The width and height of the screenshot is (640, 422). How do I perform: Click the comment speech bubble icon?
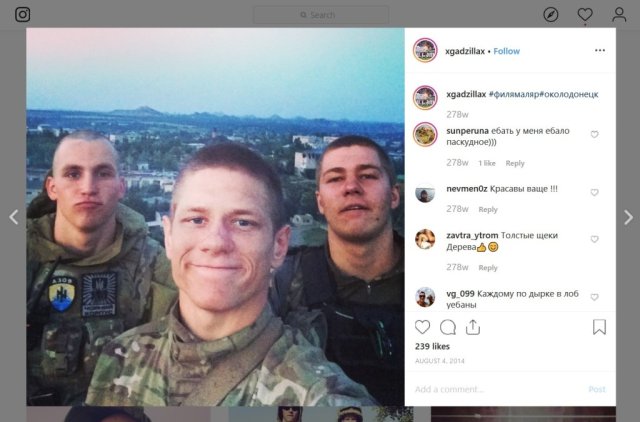(448, 327)
